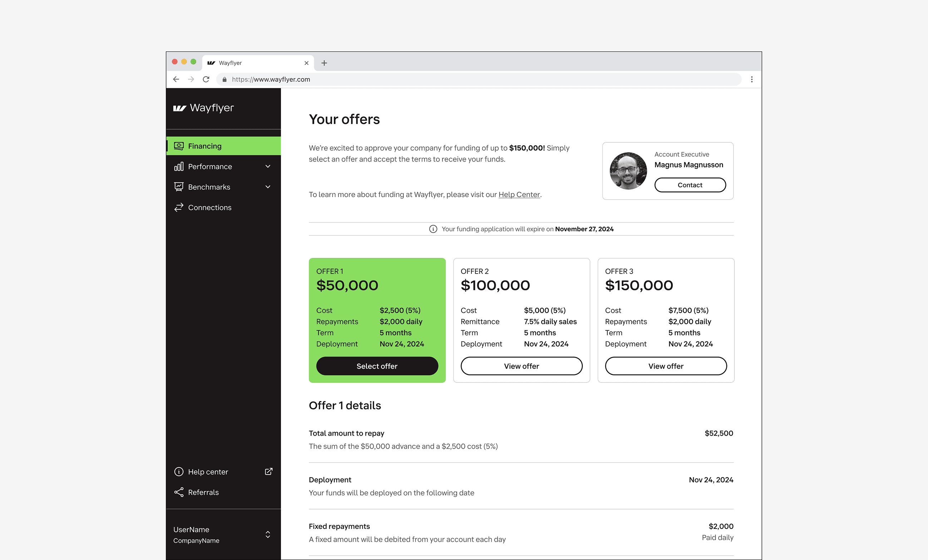Viewport: 928px width, 560px height.
Task: Reload the page with refresh icon
Action: [206, 79]
